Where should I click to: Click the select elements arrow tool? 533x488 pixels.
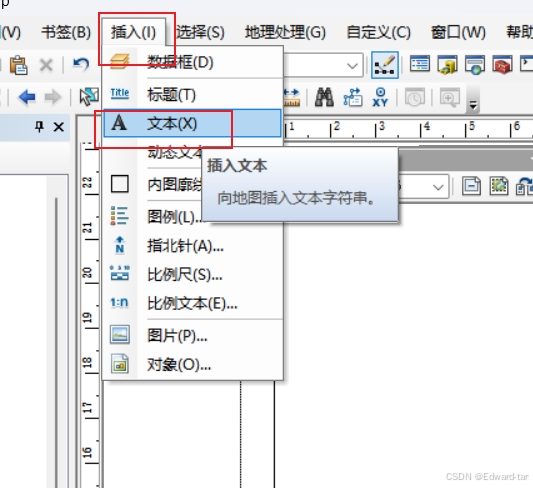89,97
